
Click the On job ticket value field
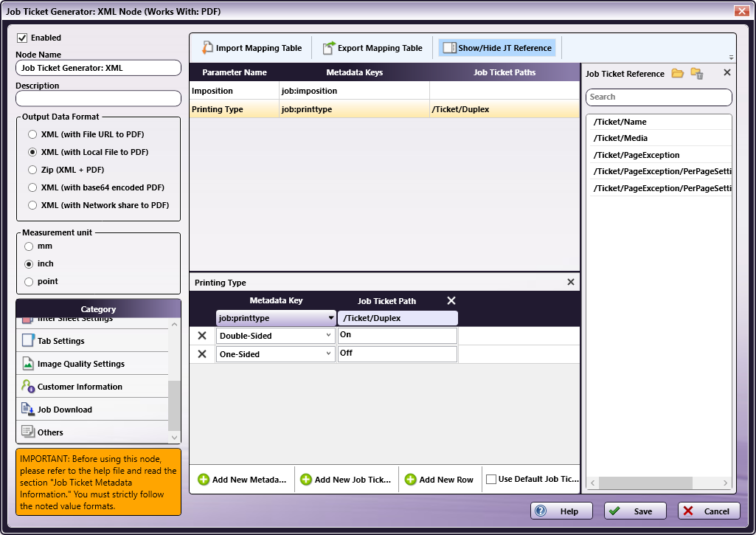pyautogui.click(x=398, y=335)
